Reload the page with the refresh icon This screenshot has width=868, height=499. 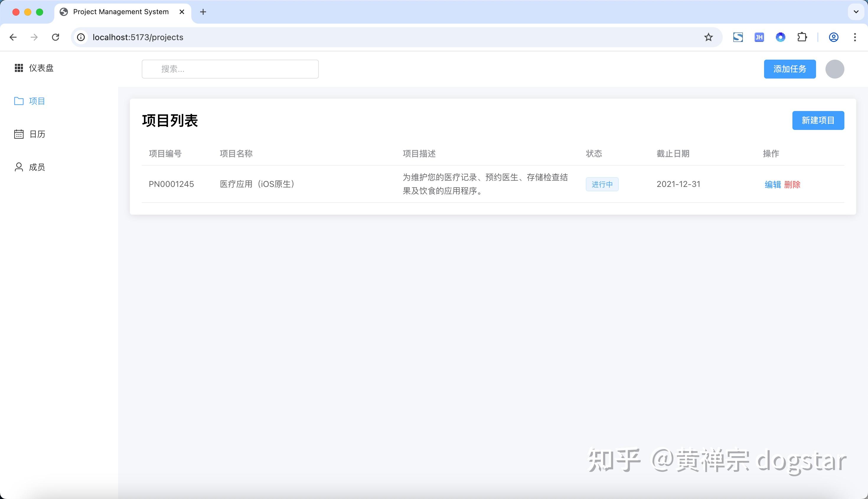56,37
